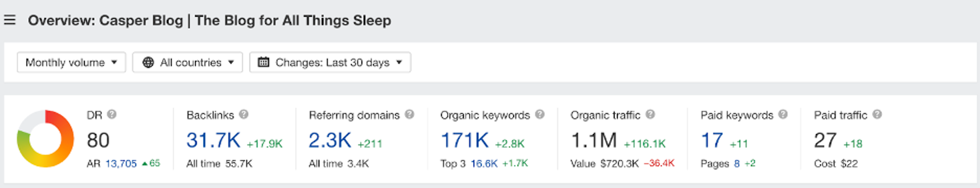Click the Domain Rating donut chart
The width and height of the screenshot is (980, 188).
coord(45,139)
